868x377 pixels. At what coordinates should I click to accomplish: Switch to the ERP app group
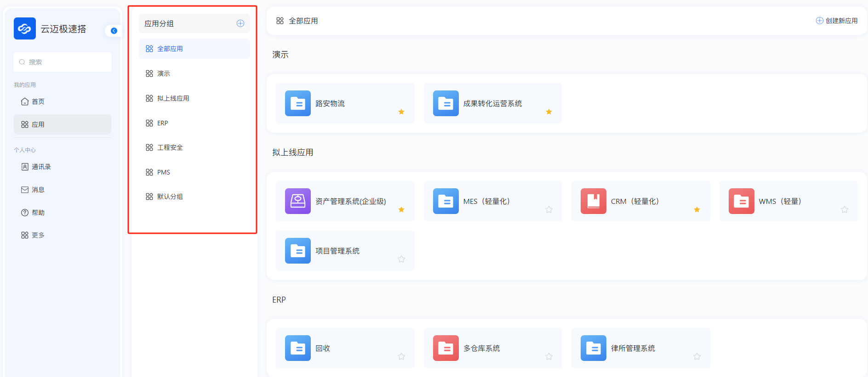click(162, 123)
